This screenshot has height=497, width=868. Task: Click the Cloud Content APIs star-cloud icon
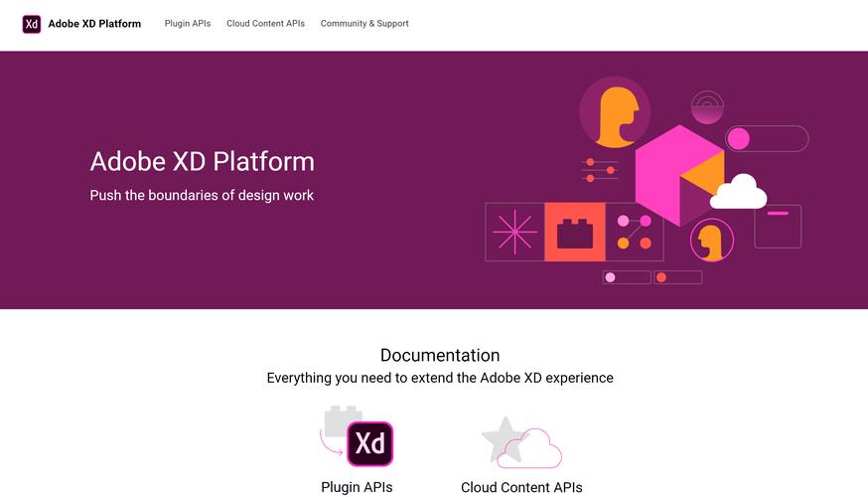521,442
